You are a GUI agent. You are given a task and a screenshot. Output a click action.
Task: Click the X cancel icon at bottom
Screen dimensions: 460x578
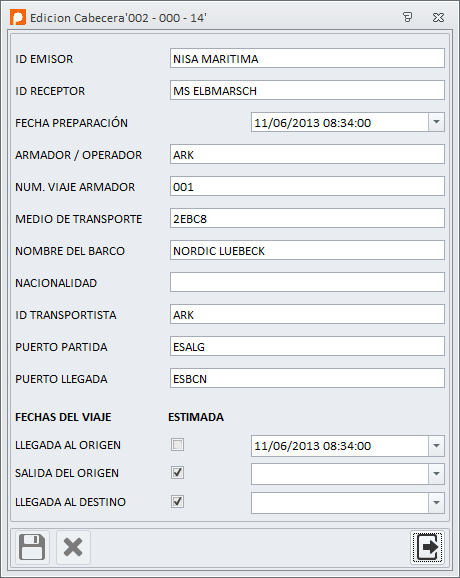[73, 547]
